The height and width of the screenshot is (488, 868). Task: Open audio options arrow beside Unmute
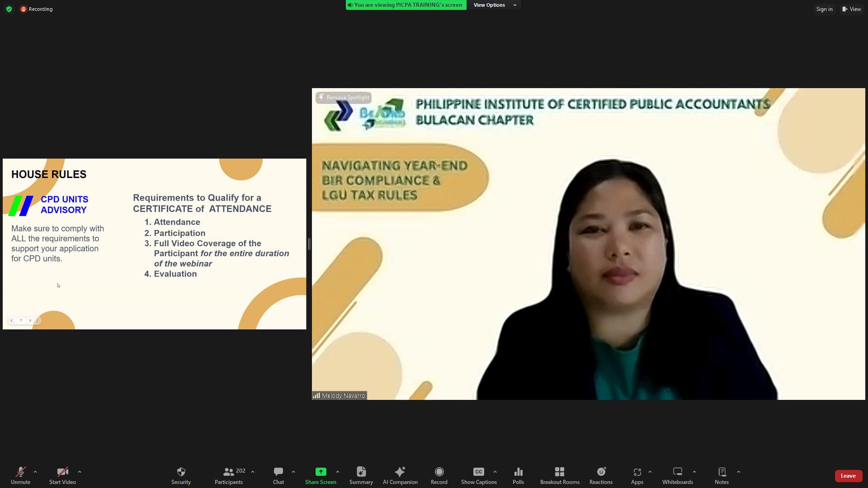35,472
